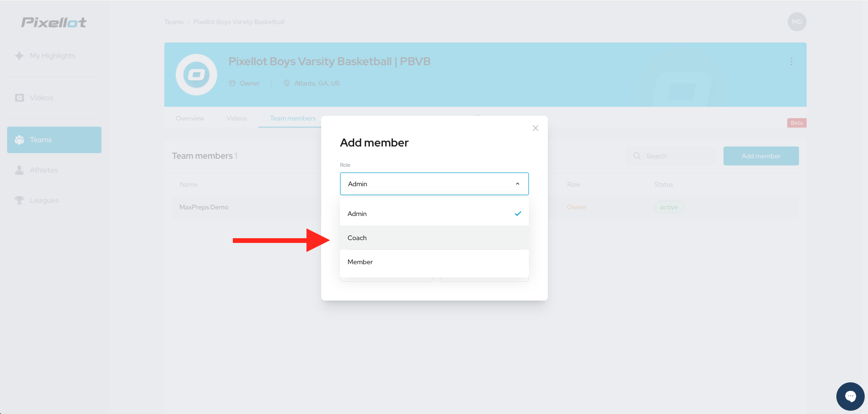The width and height of the screenshot is (868, 414).
Task: Click MaxPreps Demo member name
Action: tap(204, 207)
